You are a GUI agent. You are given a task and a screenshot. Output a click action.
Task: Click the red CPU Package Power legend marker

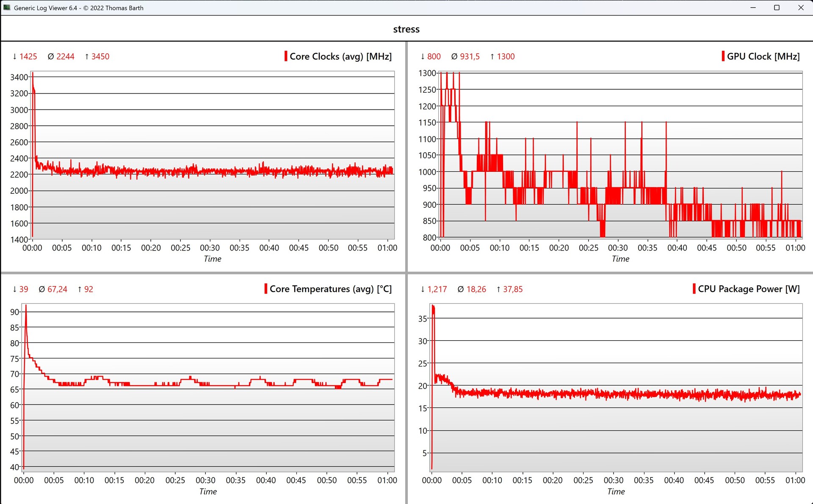point(694,289)
